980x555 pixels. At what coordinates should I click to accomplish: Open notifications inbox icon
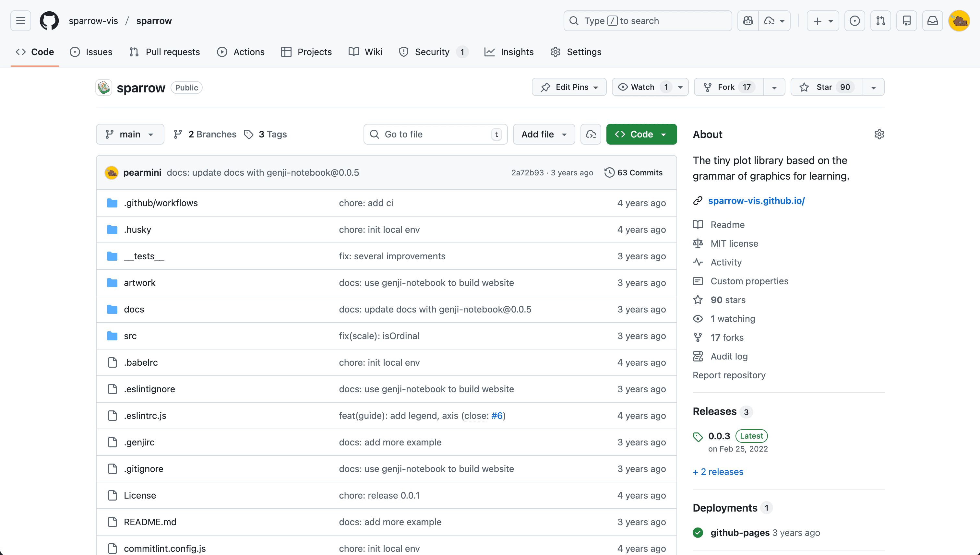point(932,20)
